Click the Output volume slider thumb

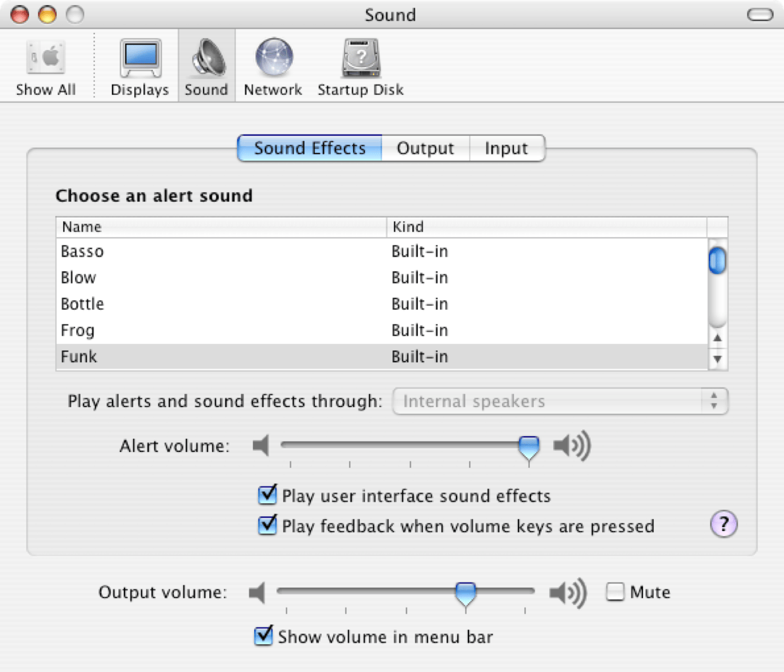click(x=465, y=596)
